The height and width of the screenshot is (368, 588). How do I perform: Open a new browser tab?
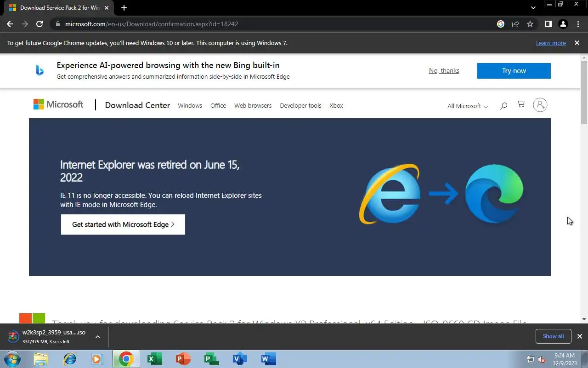124,8
